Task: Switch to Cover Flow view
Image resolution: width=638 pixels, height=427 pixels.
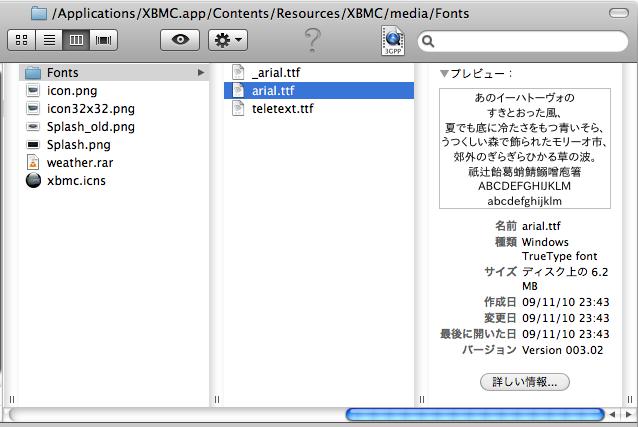Action: [x=104, y=41]
